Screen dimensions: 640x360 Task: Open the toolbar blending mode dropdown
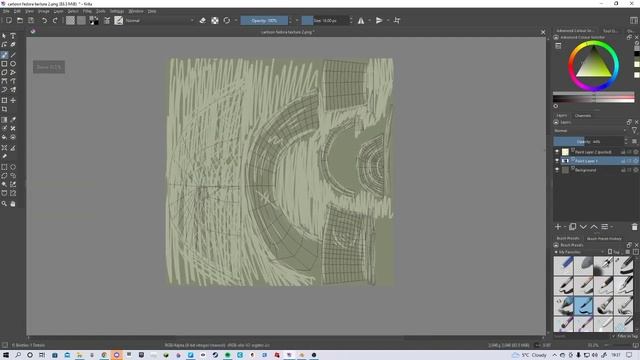coord(160,20)
